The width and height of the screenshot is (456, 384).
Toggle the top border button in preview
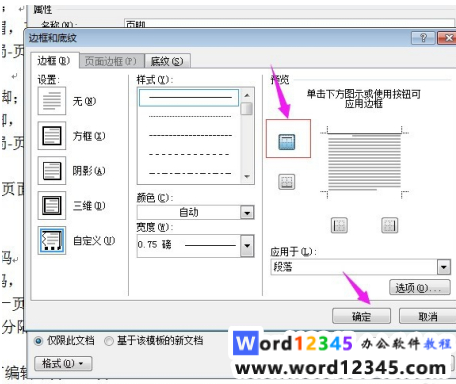287,142
